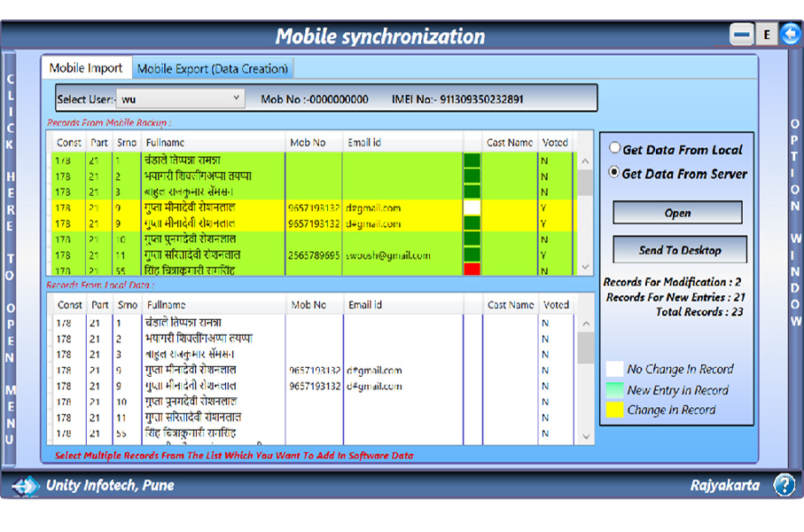This screenshot has height=532, width=804.
Task: Select Get Data From Server option
Action: click(x=615, y=173)
